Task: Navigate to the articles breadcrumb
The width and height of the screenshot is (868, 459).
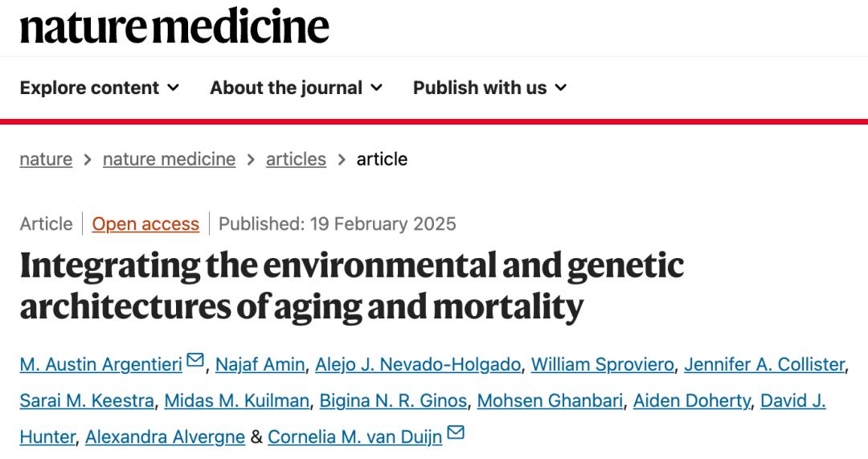Action: tap(296, 159)
